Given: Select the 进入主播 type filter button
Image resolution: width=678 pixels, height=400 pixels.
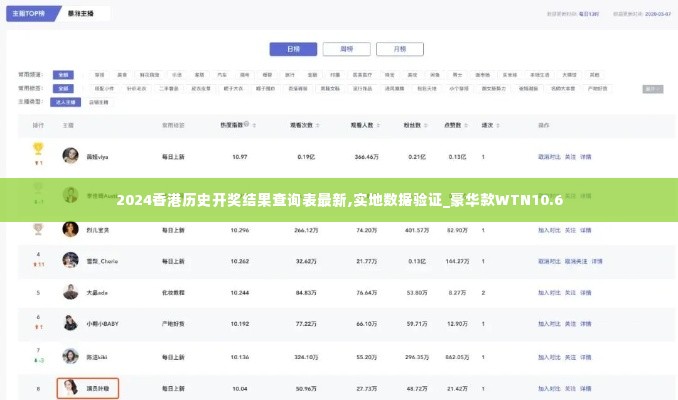Looking at the screenshot, I should pos(66,101).
